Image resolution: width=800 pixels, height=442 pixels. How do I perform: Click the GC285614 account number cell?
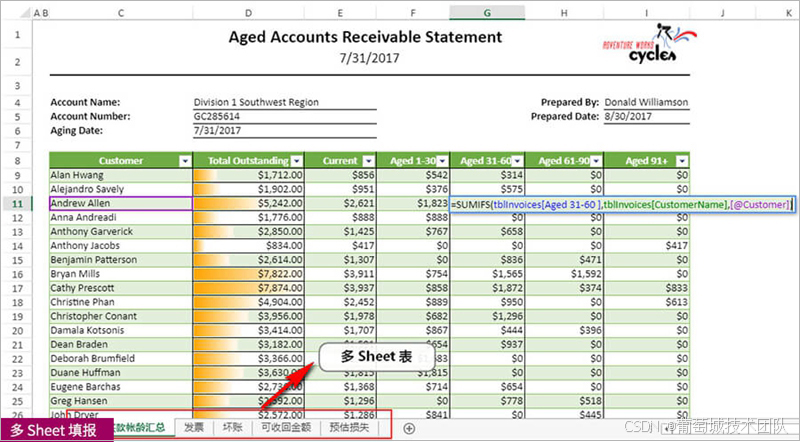285,116
